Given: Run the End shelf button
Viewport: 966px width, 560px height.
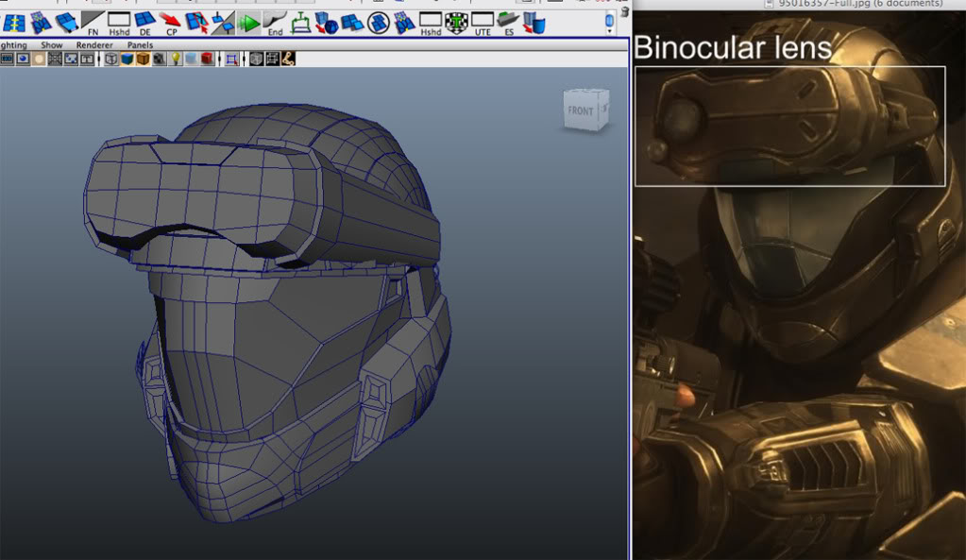Looking at the screenshot, I should coord(275,24).
